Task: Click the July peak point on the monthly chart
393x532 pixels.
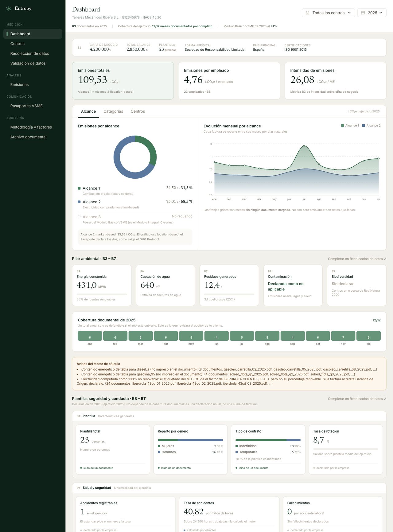Action: click(x=304, y=146)
